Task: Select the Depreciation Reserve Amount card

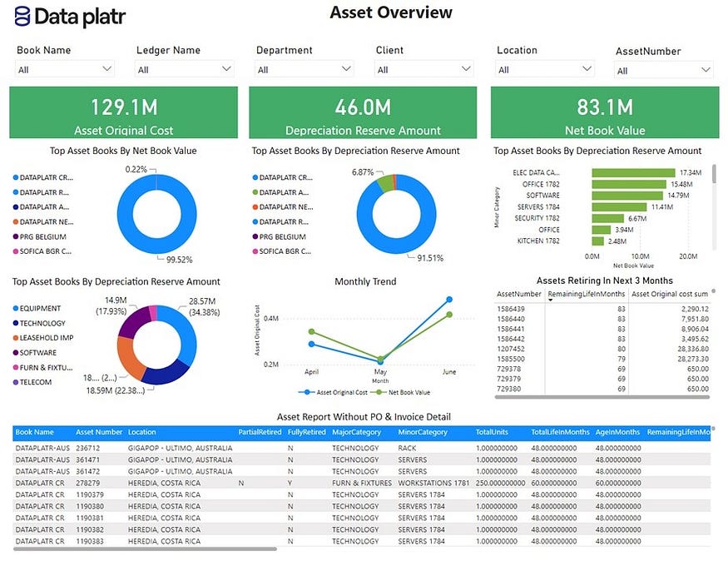Action: [x=363, y=112]
